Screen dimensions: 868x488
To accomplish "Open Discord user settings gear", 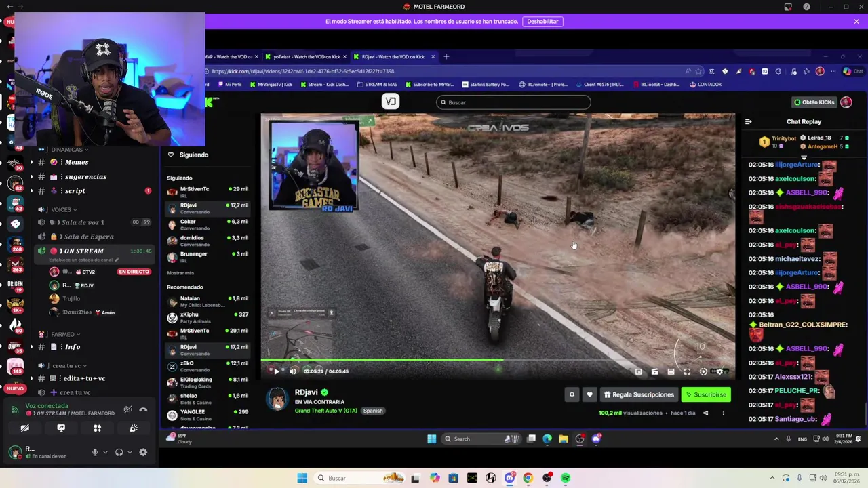I will click(143, 453).
